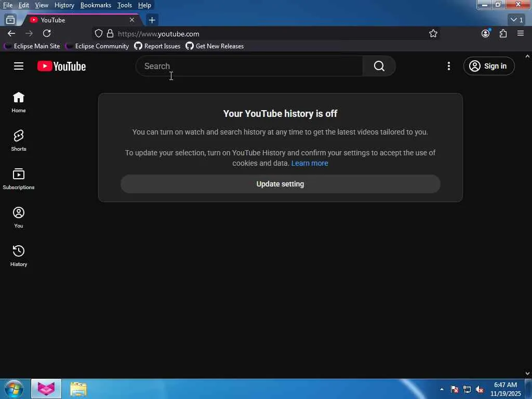The image size is (532, 399).
Task: Open the browser account icon
Action: pos(486,34)
